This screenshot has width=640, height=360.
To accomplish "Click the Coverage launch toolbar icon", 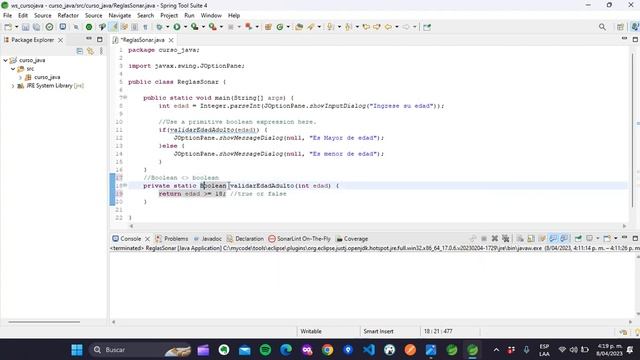I will point(195,27).
